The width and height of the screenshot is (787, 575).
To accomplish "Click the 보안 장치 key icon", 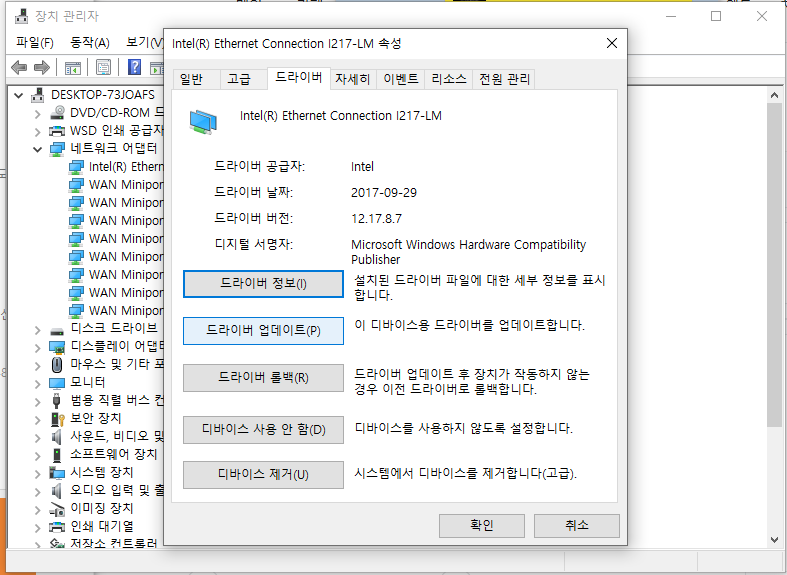I will 58,419.
